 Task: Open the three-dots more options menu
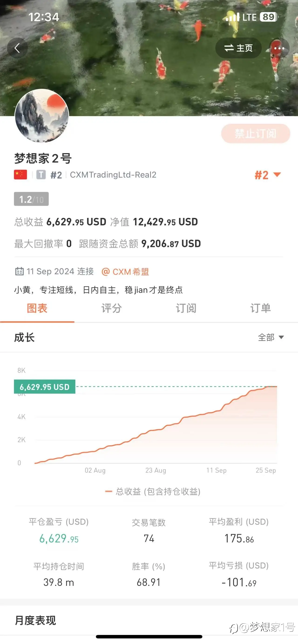279,48
